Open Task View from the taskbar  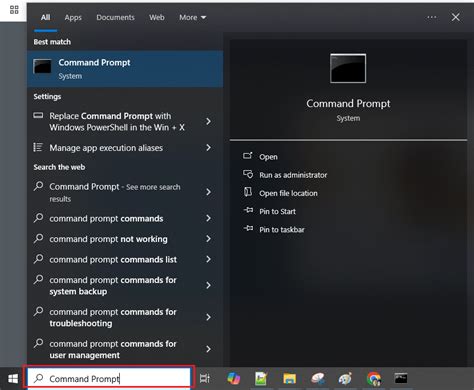(205, 378)
